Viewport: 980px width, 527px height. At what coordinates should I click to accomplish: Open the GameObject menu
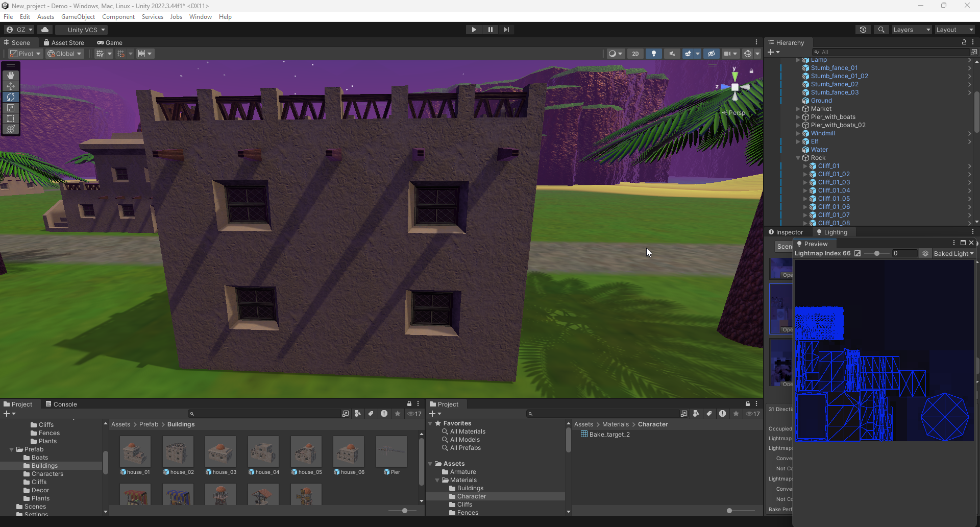pos(78,17)
